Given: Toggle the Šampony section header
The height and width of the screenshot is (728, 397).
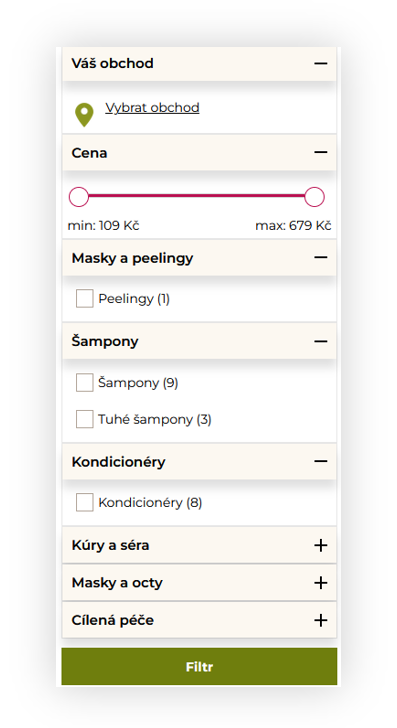Looking at the screenshot, I should point(199,341).
